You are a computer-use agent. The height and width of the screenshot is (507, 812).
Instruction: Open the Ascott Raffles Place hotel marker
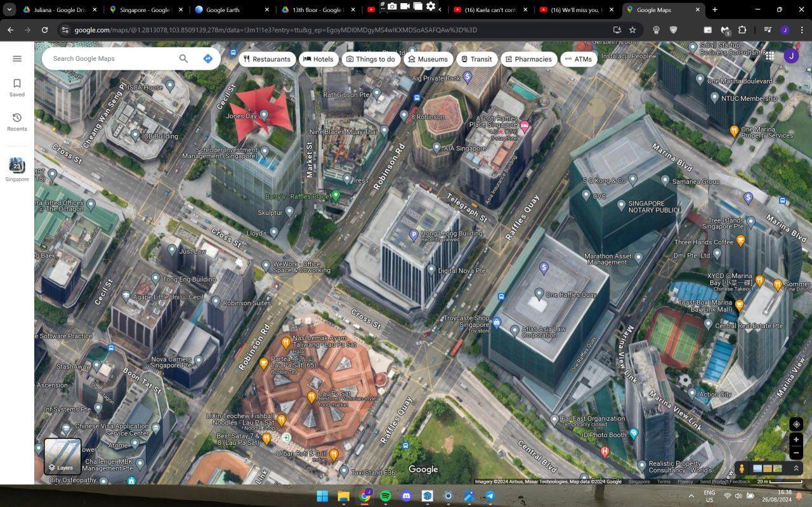pyautogui.click(x=525, y=126)
